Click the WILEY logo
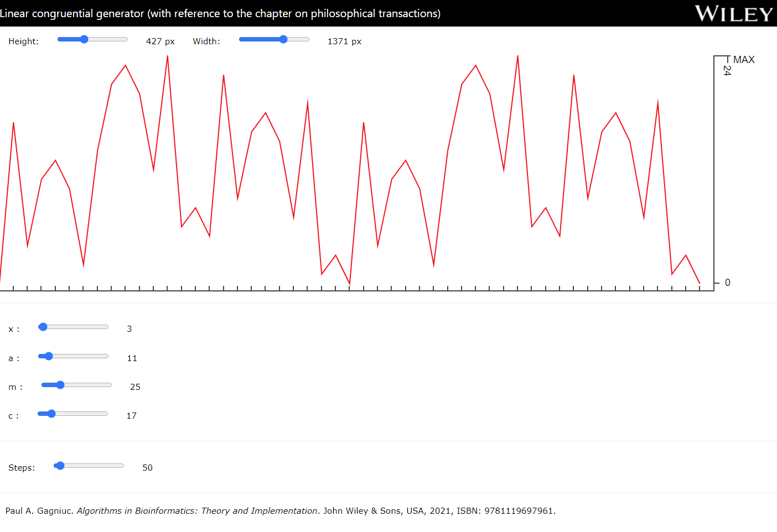The image size is (777, 532). 733,13
